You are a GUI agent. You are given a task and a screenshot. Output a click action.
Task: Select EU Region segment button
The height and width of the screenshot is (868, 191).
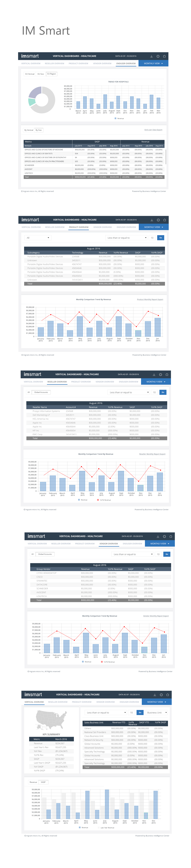[x=52, y=74]
